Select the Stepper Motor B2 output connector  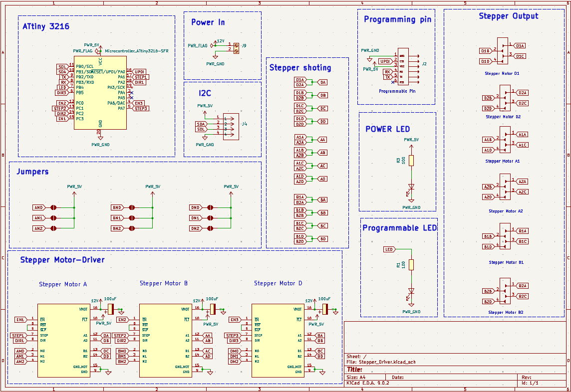505,291
